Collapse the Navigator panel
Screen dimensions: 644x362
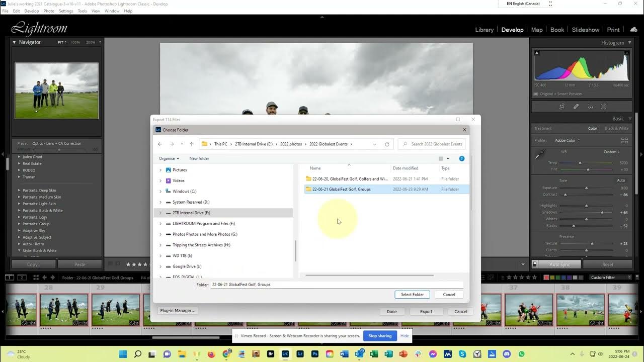coord(14,42)
